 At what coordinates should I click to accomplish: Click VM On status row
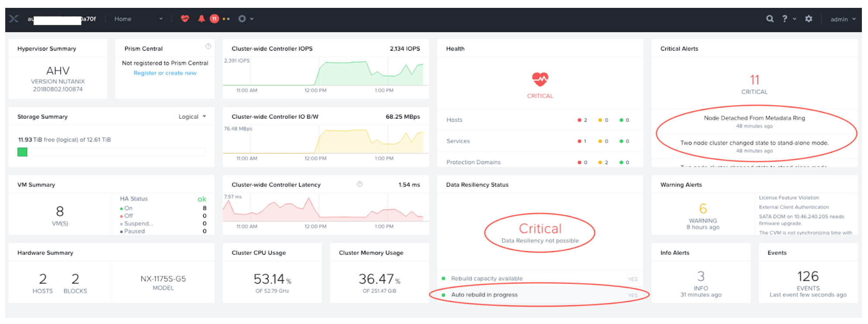pos(163,208)
